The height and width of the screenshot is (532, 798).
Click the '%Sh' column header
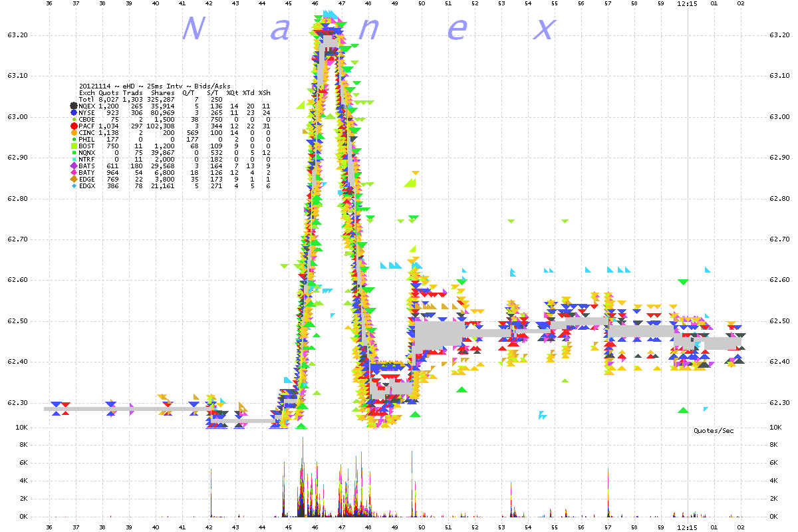click(265, 93)
